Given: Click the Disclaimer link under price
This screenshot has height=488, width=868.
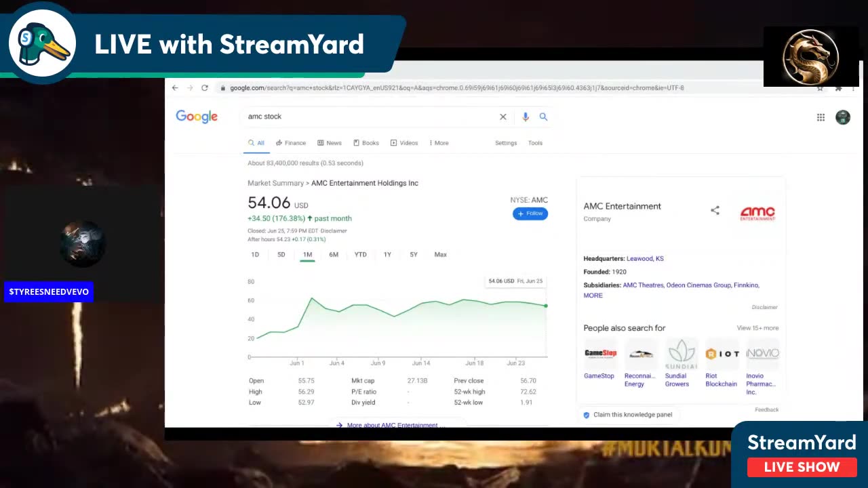Looking at the screenshot, I should coord(334,231).
